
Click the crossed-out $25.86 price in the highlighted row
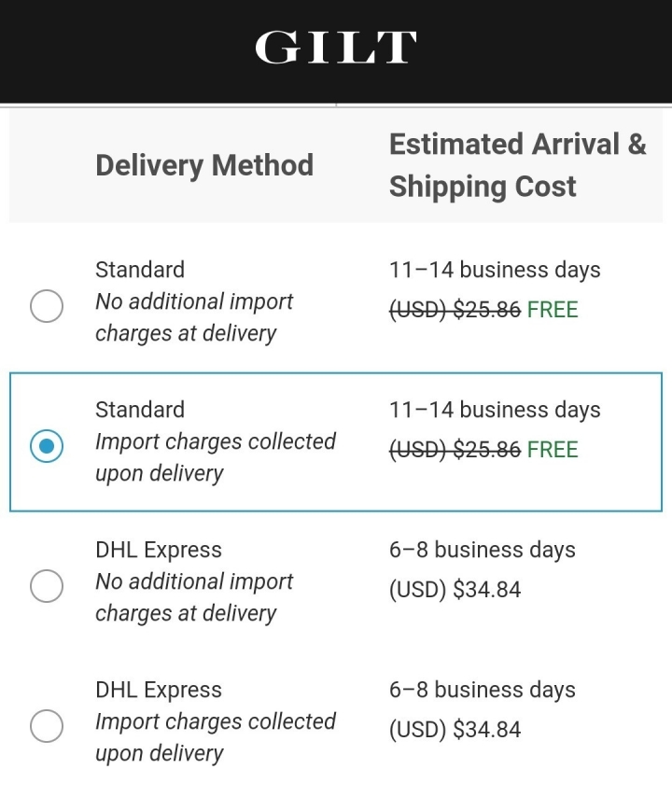pos(455,449)
